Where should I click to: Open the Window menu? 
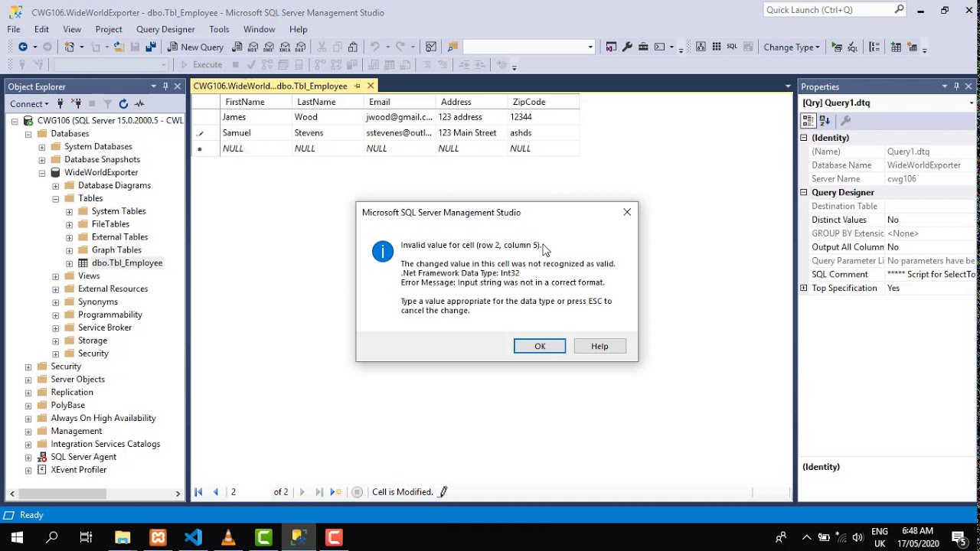260,29
